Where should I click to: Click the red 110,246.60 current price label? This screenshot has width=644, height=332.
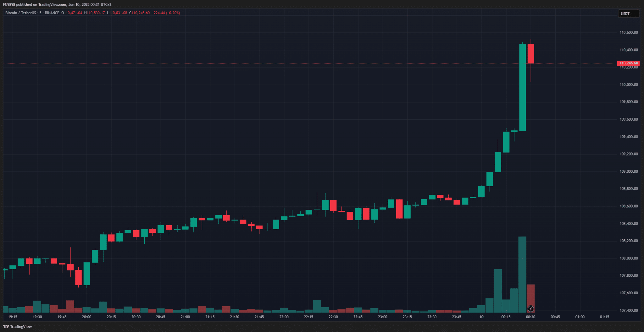tap(628, 63)
